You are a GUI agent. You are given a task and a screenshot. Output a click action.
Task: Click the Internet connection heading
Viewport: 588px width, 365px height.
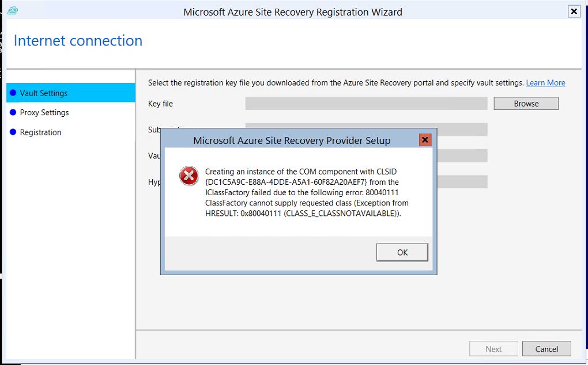click(x=78, y=41)
